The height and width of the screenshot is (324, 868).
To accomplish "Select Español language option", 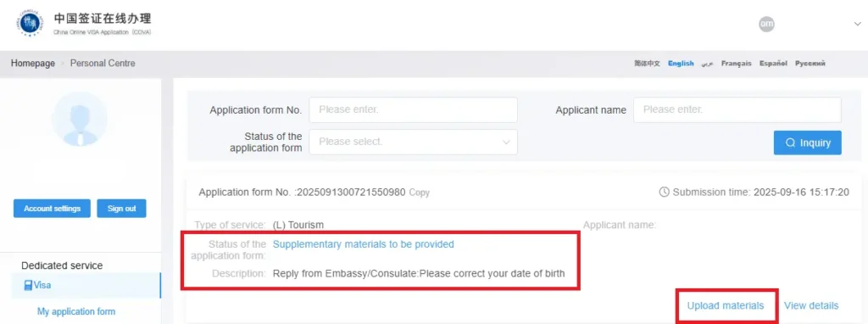I will [773, 64].
